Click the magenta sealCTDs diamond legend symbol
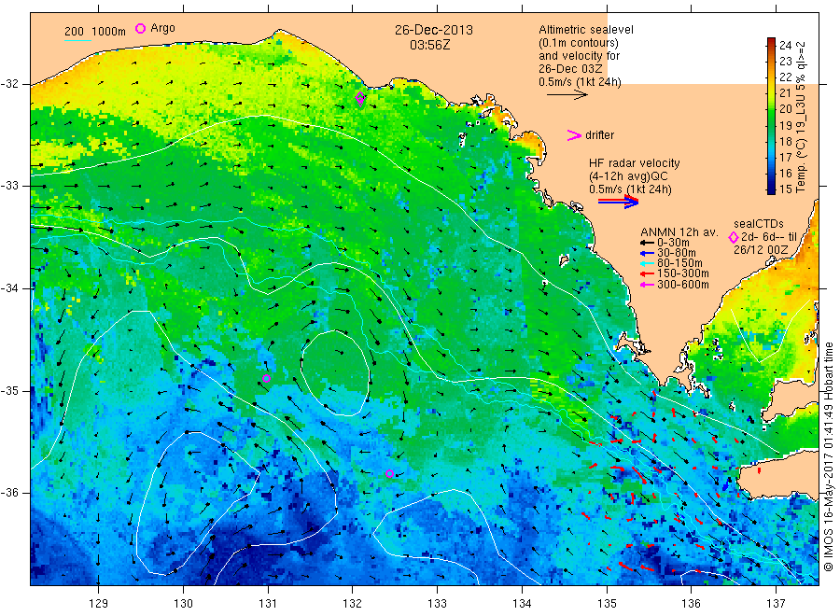 point(734,237)
